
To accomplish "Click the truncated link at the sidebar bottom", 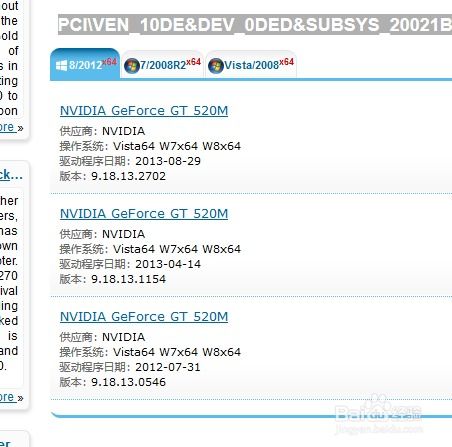I will tap(5, 443).
